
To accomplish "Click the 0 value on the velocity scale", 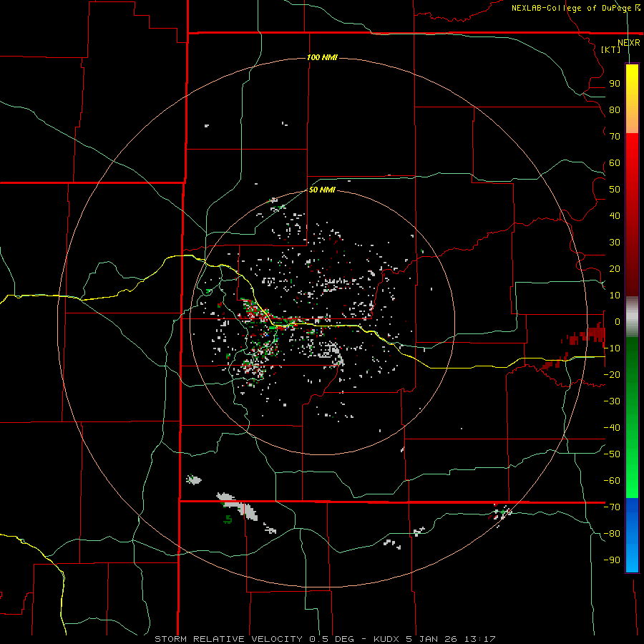I will pyautogui.click(x=617, y=322).
